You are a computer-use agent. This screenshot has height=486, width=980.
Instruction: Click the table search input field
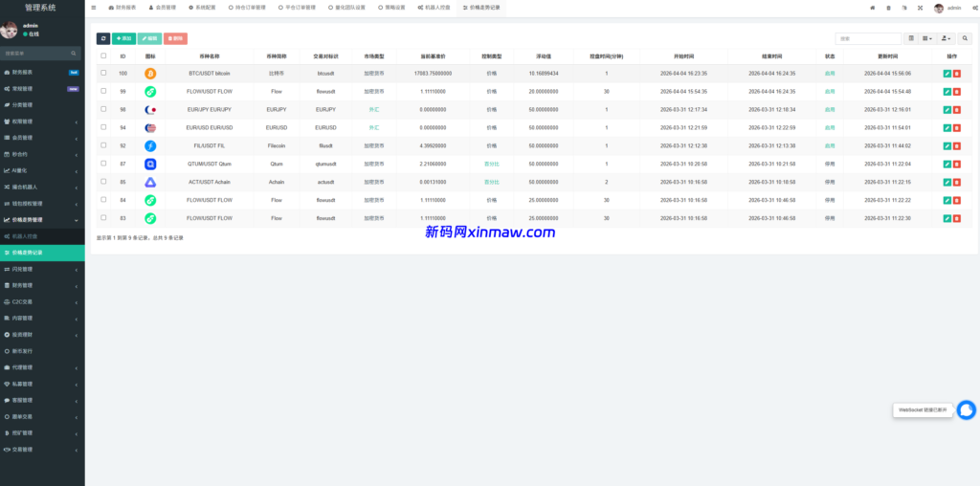(x=868, y=38)
